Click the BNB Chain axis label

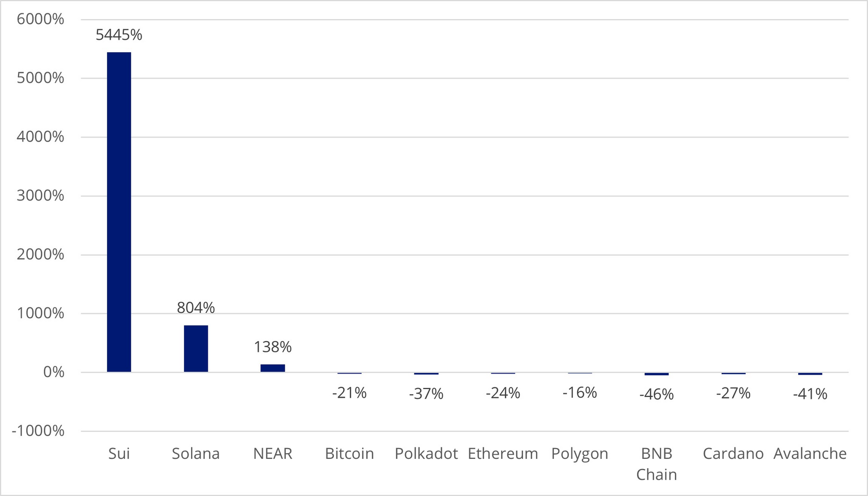click(657, 463)
